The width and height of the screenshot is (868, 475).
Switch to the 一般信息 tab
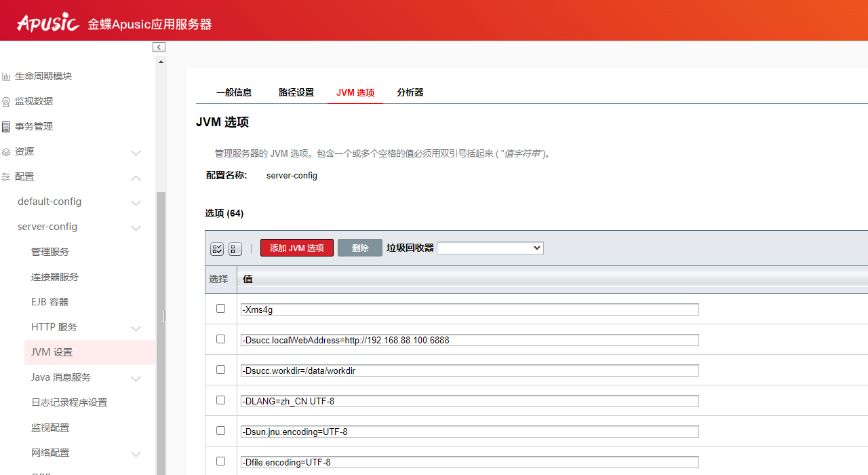233,92
